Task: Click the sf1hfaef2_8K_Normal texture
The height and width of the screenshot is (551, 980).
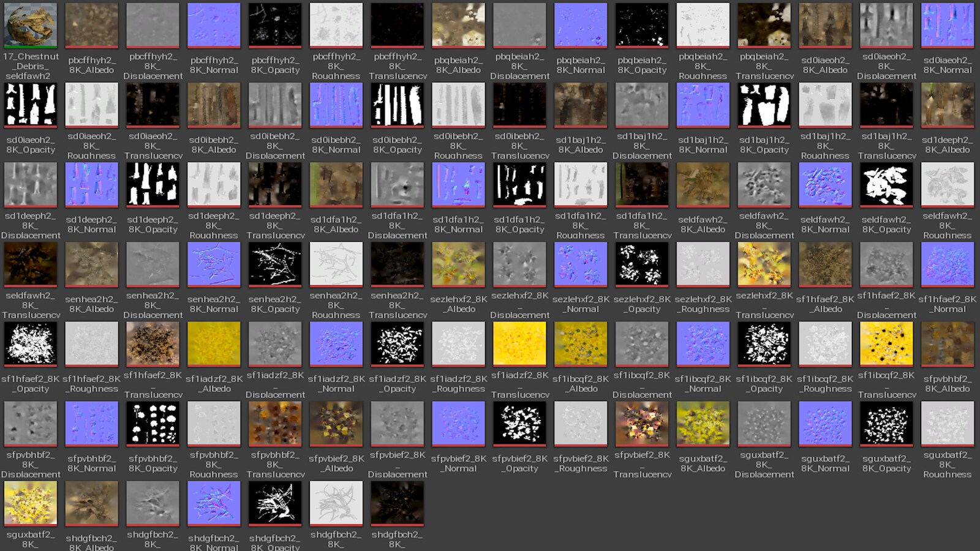Action: pyautogui.click(x=948, y=264)
